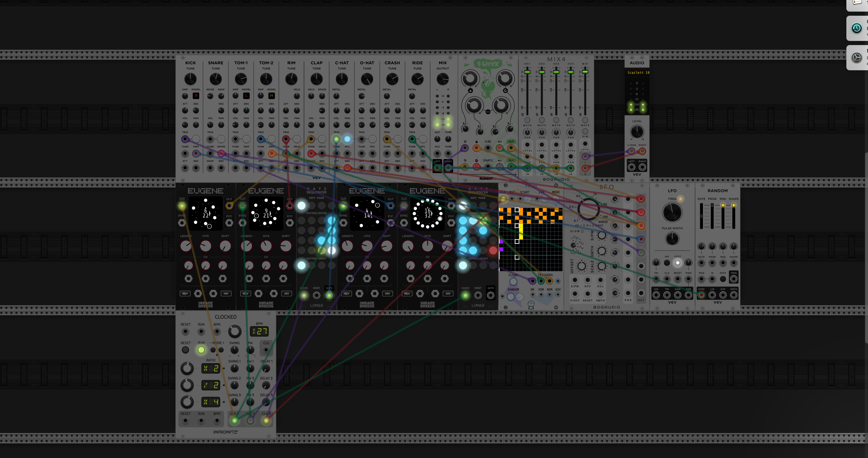The height and width of the screenshot is (458, 868).
Task: Click the GATE button icon on the Gate Sequencer
Action: point(329,288)
